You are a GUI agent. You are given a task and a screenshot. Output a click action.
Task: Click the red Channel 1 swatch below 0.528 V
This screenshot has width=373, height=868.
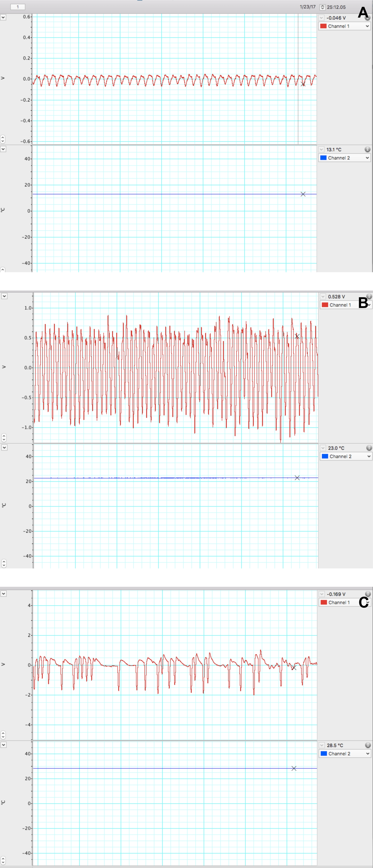325,305
